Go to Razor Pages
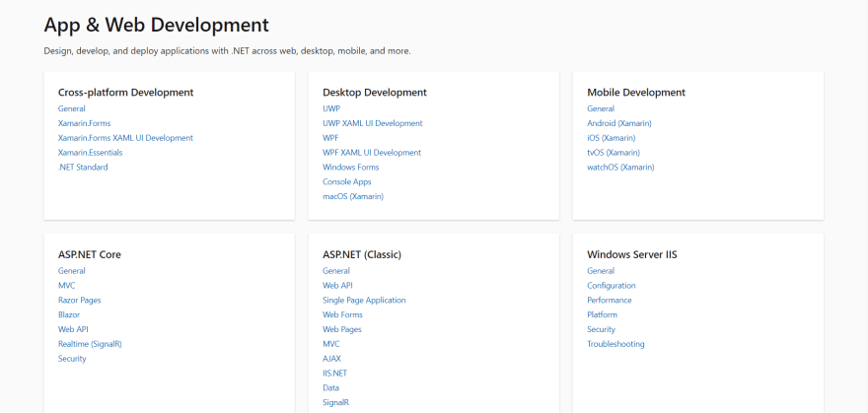 [79, 301]
